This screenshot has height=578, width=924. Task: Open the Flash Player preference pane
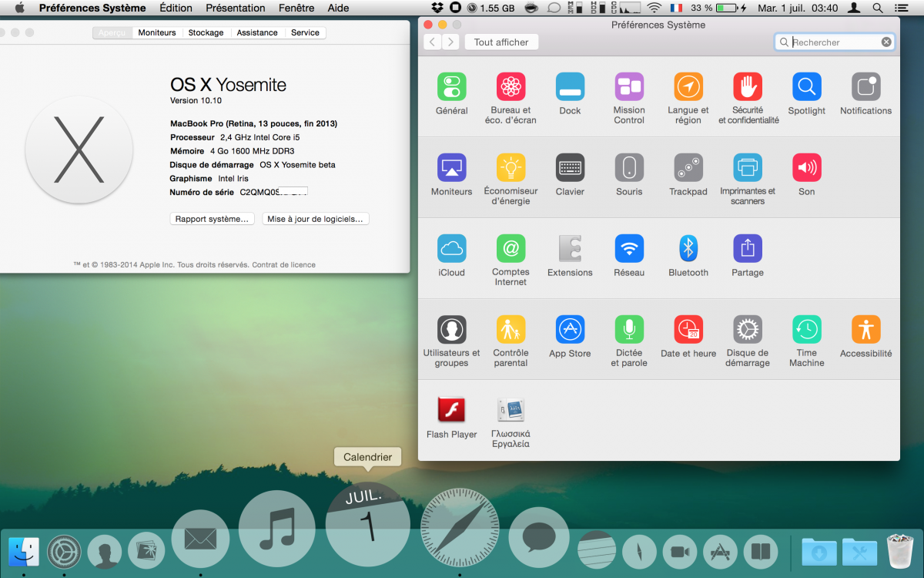452,410
